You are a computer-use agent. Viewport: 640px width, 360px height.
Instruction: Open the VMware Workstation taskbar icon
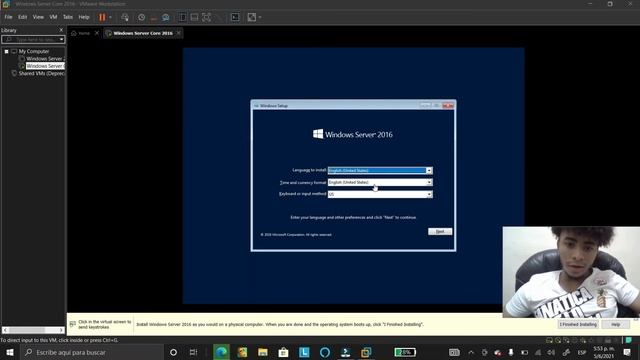coord(366,352)
